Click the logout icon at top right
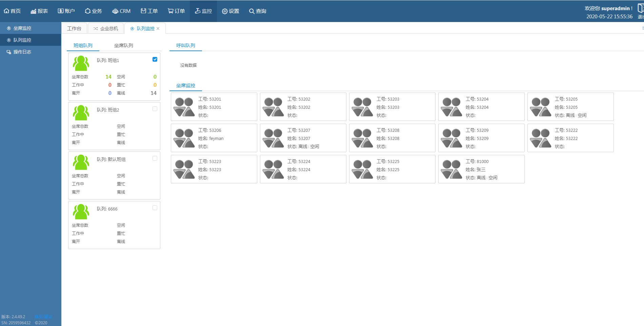The height and width of the screenshot is (326, 644). click(640, 9)
